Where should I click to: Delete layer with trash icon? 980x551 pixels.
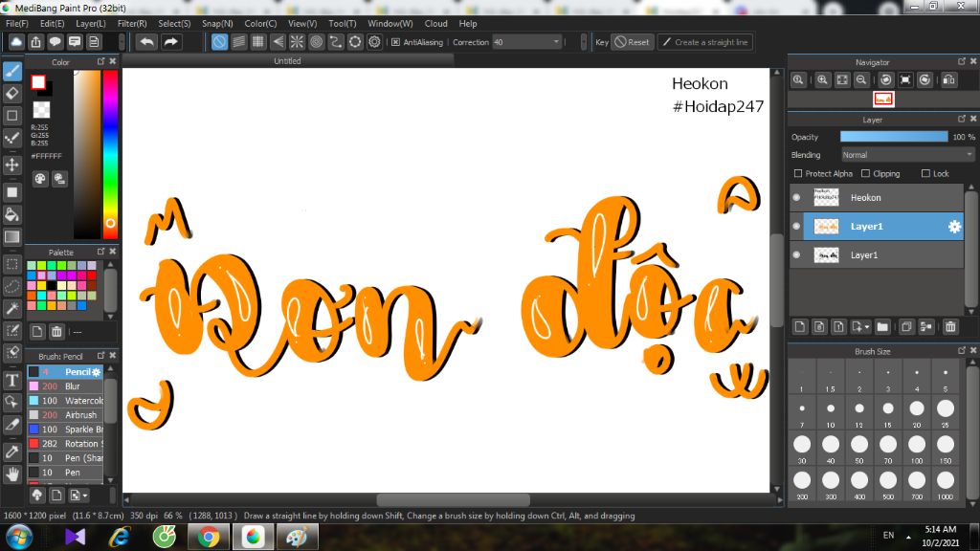coord(950,327)
